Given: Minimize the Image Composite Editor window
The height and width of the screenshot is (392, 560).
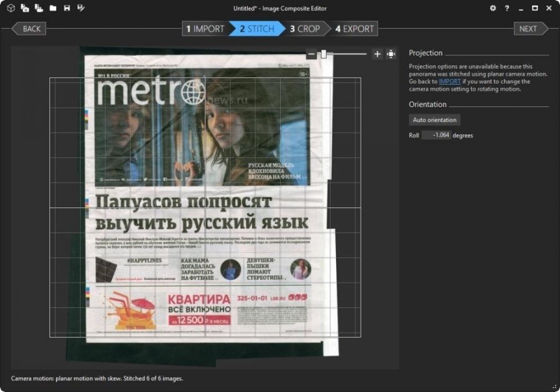Looking at the screenshot, I should click(521, 8).
